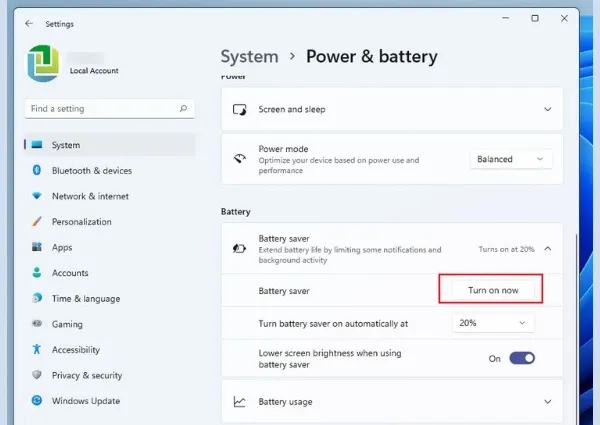Click the Turns on at 20% status text
Viewport: 600px width, 425px height.
(x=506, y=249)
